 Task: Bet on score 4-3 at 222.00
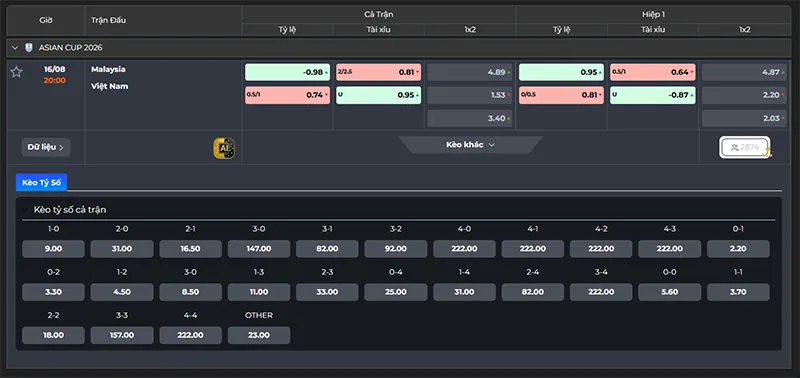tap(669, 249)
